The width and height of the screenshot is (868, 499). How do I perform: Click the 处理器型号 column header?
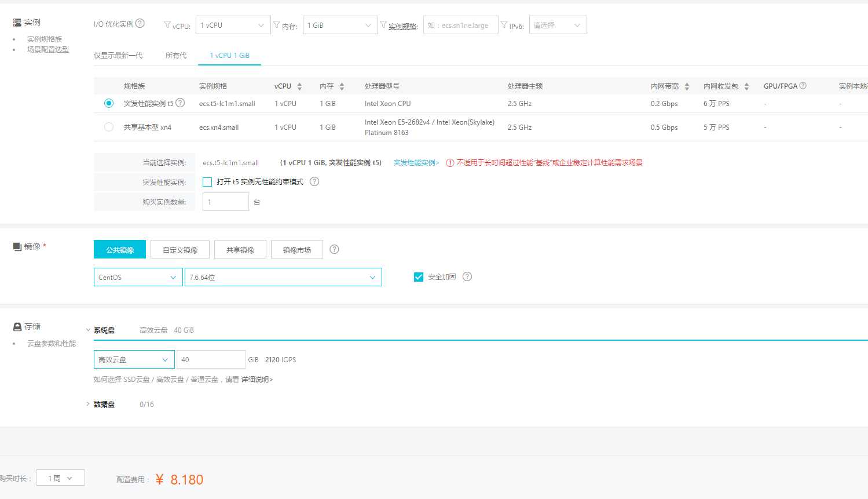382,86
